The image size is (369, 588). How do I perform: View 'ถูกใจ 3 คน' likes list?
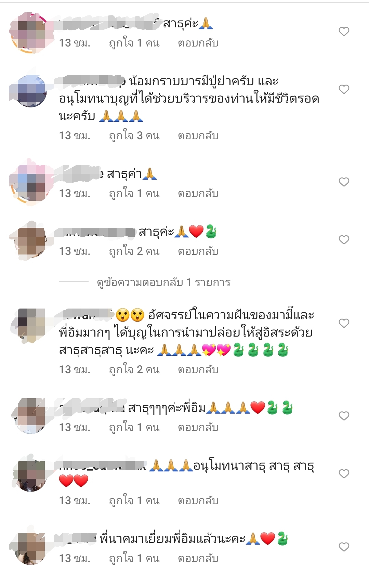click(x=134, y=136)
